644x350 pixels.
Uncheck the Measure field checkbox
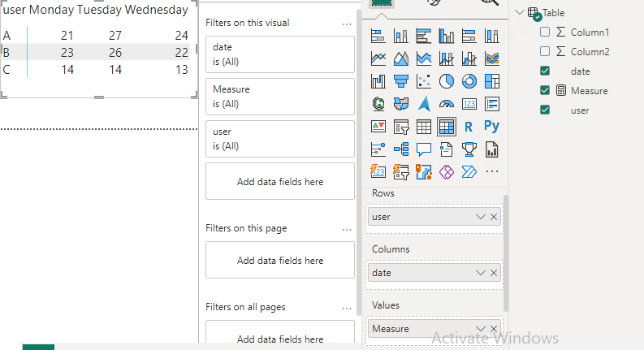(545, 90)
